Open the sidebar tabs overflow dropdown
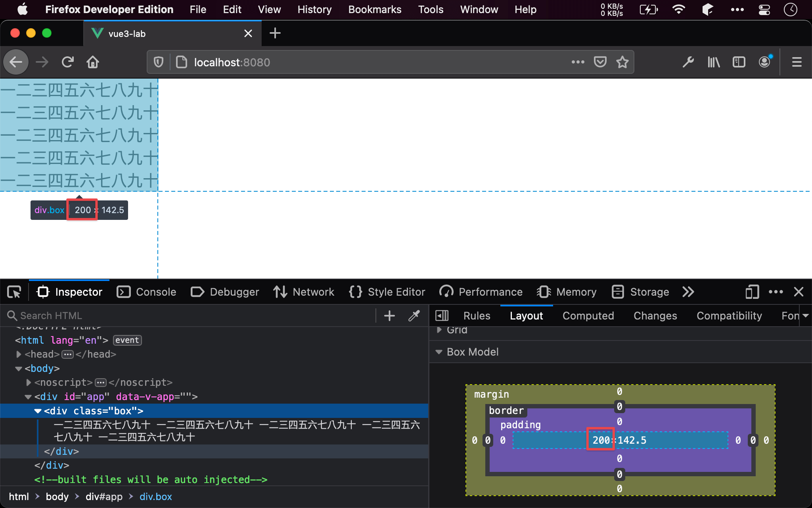812x508 pixels. pyautogui.click(x=805, y=316)
